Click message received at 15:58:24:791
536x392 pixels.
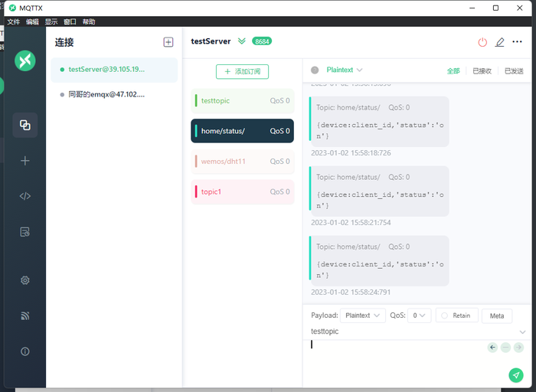[x=379, y=261]
